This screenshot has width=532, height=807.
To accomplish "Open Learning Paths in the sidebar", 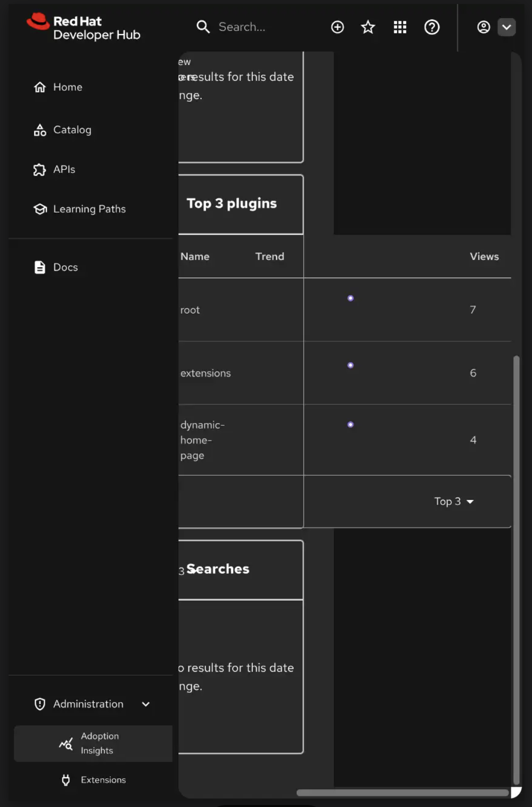I will [89, 209].
